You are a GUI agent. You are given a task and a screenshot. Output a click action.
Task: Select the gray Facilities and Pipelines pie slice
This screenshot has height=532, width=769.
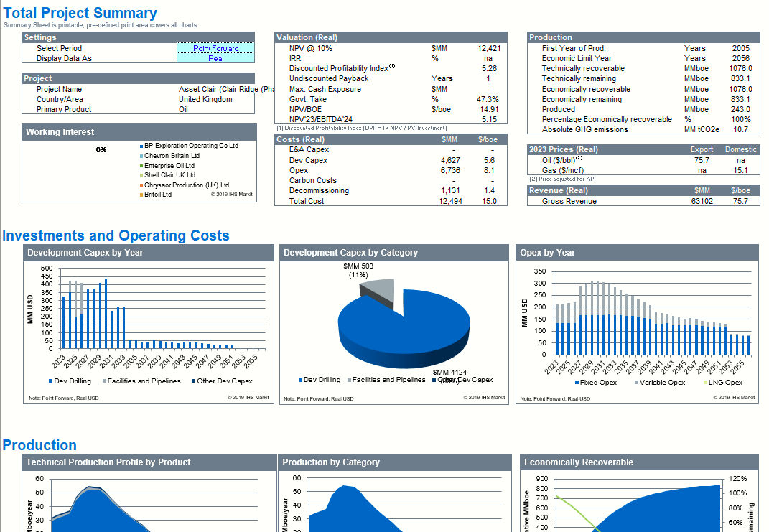[x=379, y=289]
